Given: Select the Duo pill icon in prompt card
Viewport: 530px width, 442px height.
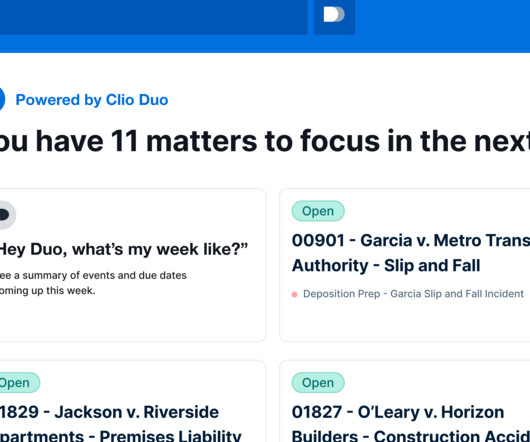Looking at the screenshot, I should [x=6, y=215].
